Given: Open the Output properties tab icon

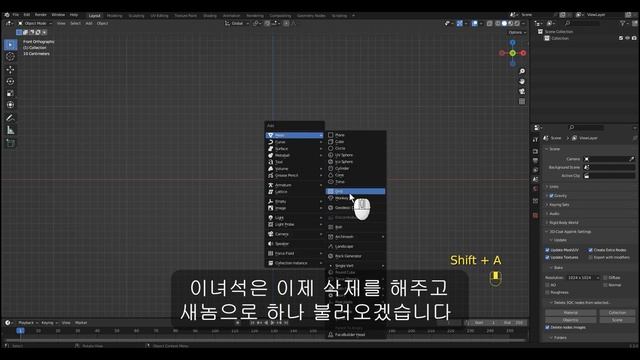Looking at the screenshot, I should click(x=535, y=160).
